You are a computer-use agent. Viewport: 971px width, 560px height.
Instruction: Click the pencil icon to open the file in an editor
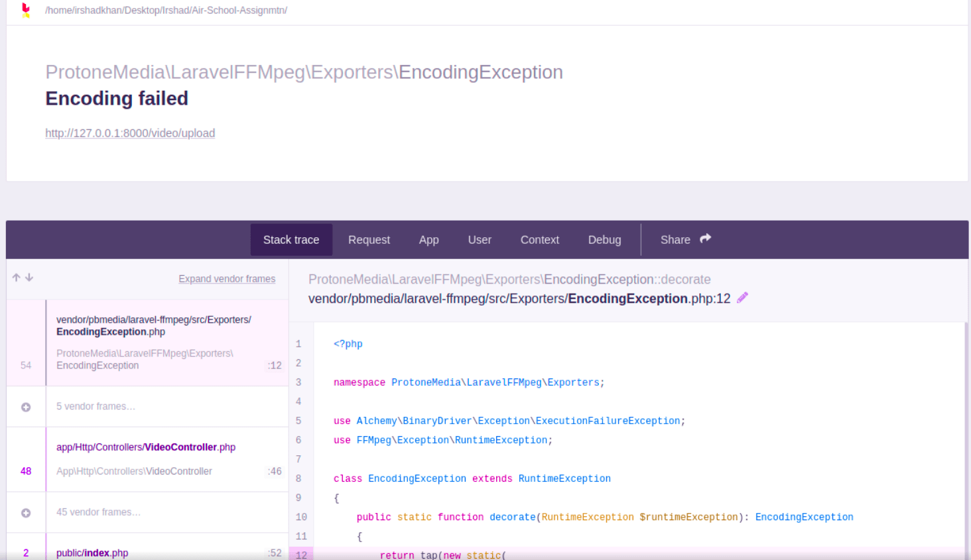pyautogui.click(x=743, y=298)
